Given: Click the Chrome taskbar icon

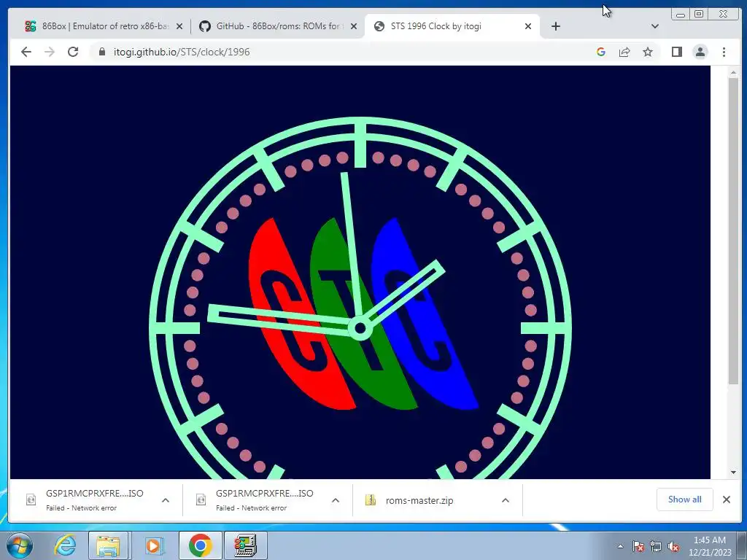Looking at the screenshot, I should [x=200, y=545].
